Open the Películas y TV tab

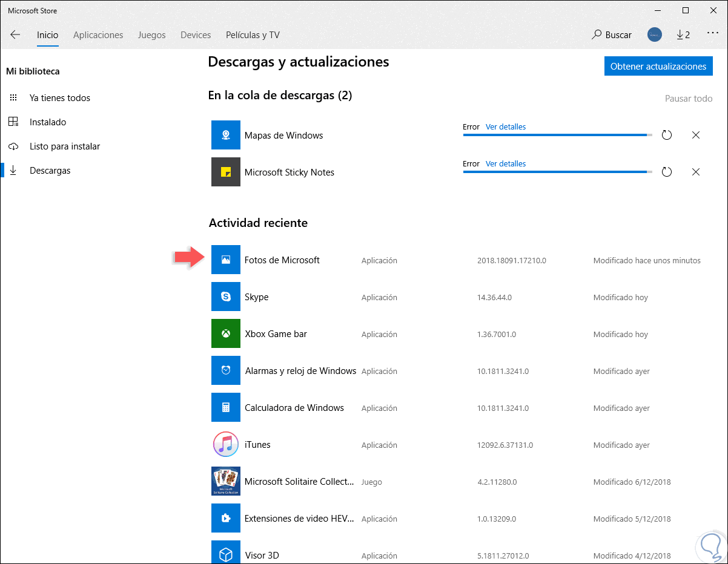[x=253, y=34]
